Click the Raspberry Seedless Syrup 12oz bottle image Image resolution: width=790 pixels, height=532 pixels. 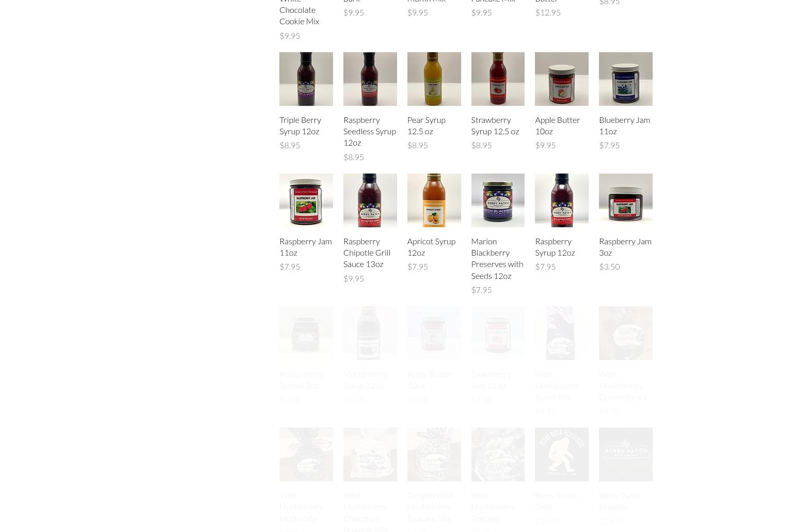(x=370, y=79)
